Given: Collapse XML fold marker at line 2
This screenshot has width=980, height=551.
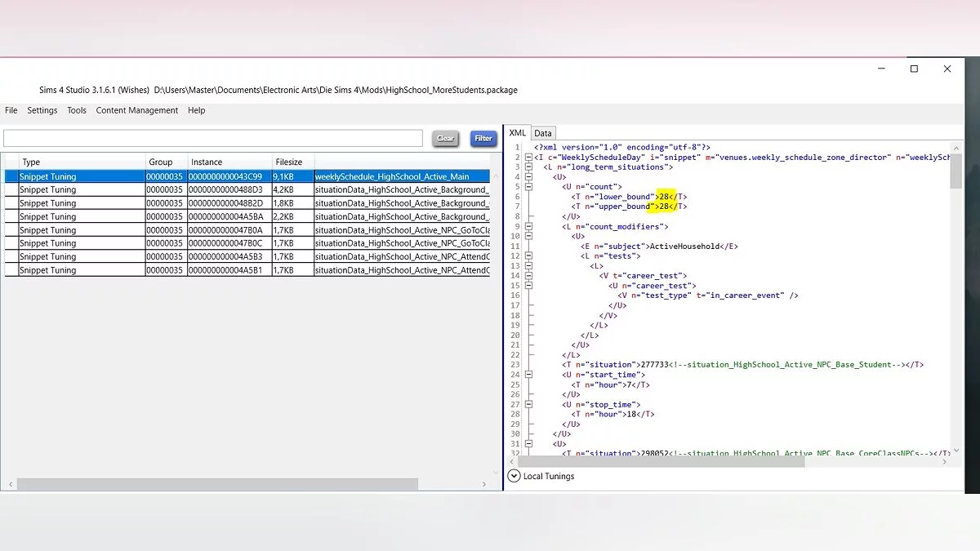Looking at the screenshot, I should point(528,157).
